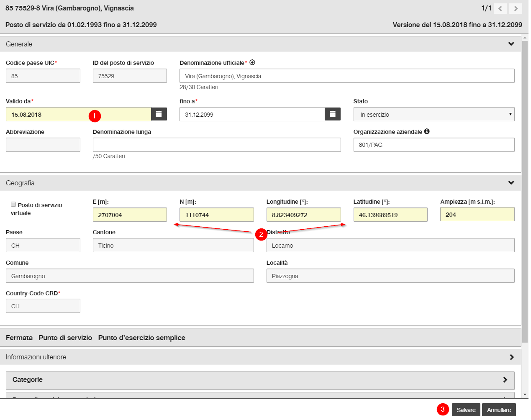
Task: Click red annotation marker number 3
Action: [x=443, y=410]
